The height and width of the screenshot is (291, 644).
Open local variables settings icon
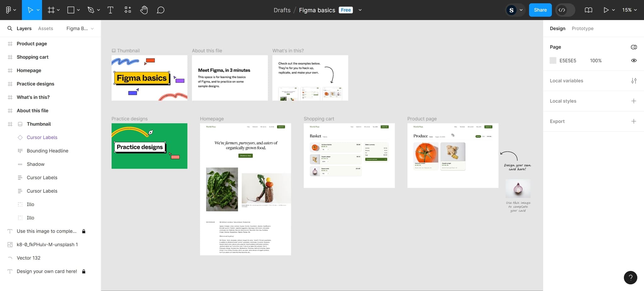pos(634,81)
